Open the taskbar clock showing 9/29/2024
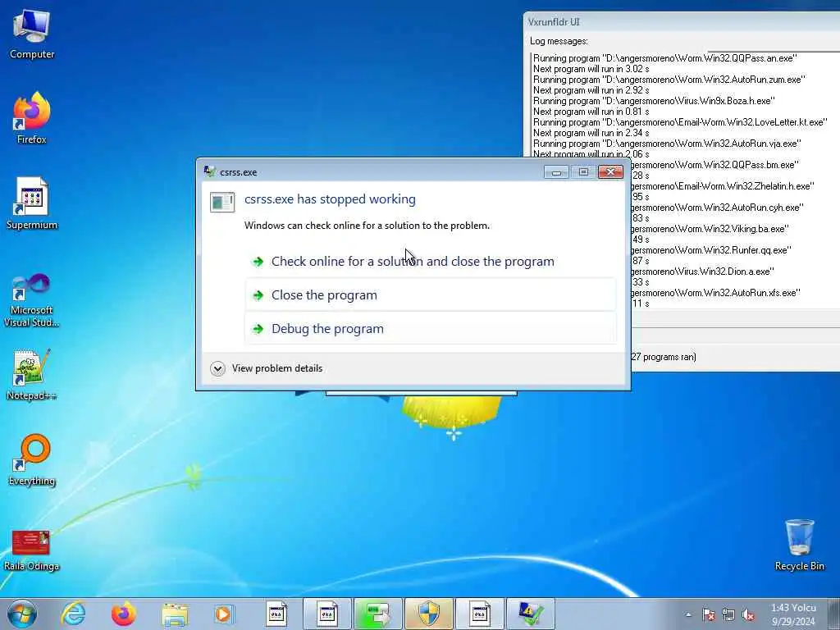 point(793,614)
